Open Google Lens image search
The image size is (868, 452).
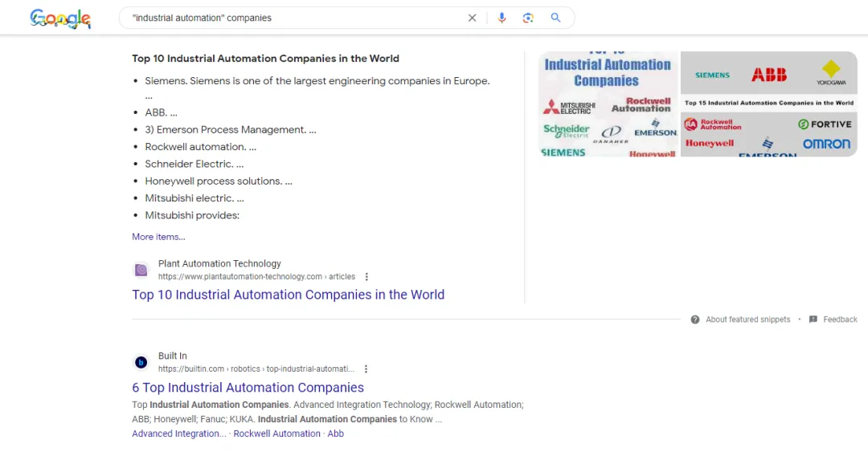click(528, 18)
